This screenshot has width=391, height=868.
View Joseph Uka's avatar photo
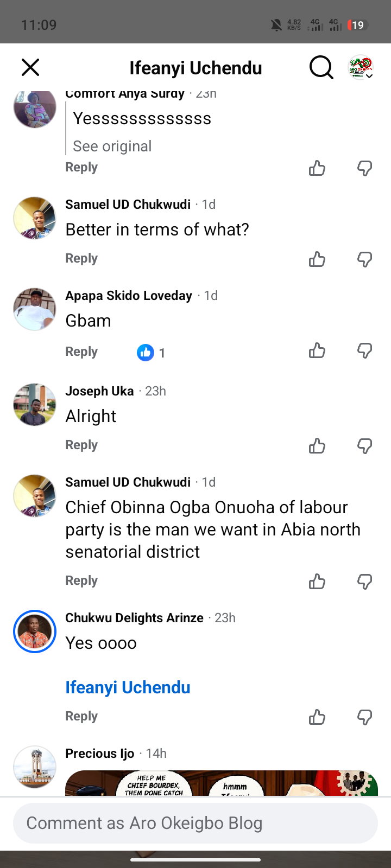(x=35, y=405)
